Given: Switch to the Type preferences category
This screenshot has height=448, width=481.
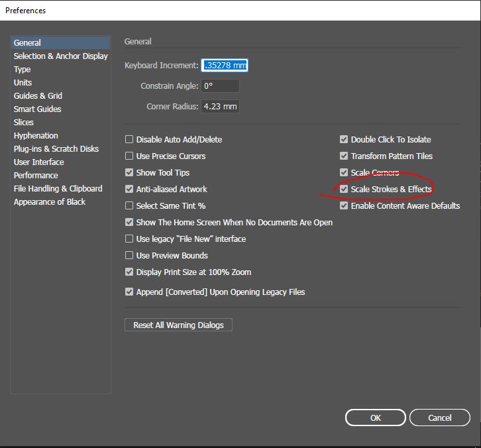Looking at the screenshot, I should pos(23,70).
